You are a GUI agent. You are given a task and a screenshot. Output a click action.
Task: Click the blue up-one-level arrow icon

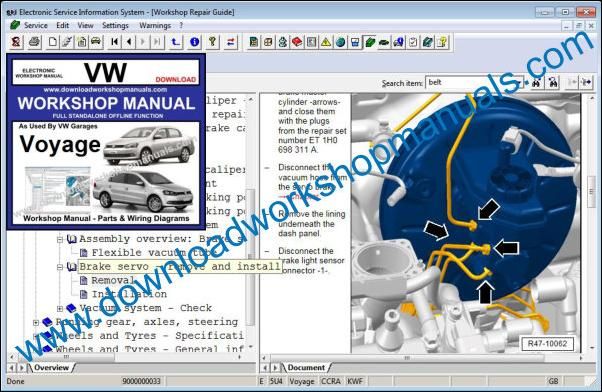(175, 41)
